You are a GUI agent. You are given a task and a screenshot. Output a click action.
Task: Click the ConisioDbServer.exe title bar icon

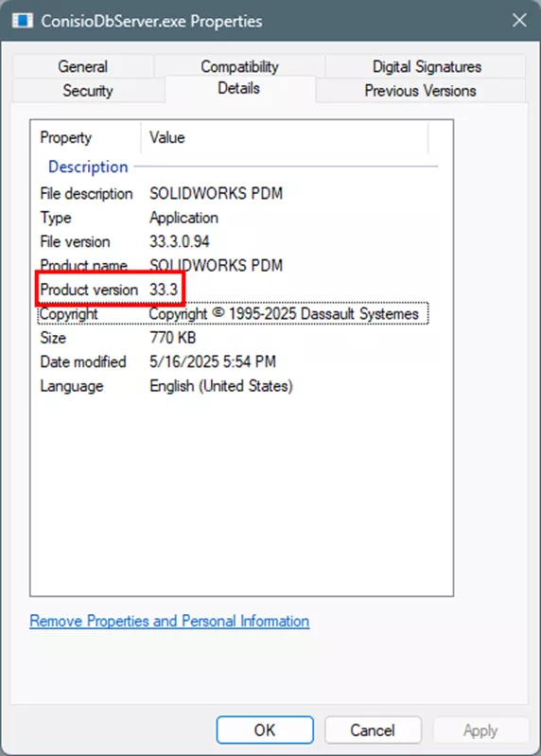point(23,21)
